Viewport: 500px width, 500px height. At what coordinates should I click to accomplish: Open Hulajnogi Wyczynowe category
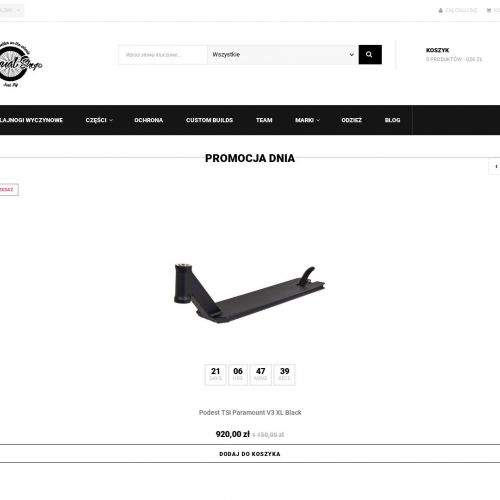pyautogui.click(x=31, y=120)
